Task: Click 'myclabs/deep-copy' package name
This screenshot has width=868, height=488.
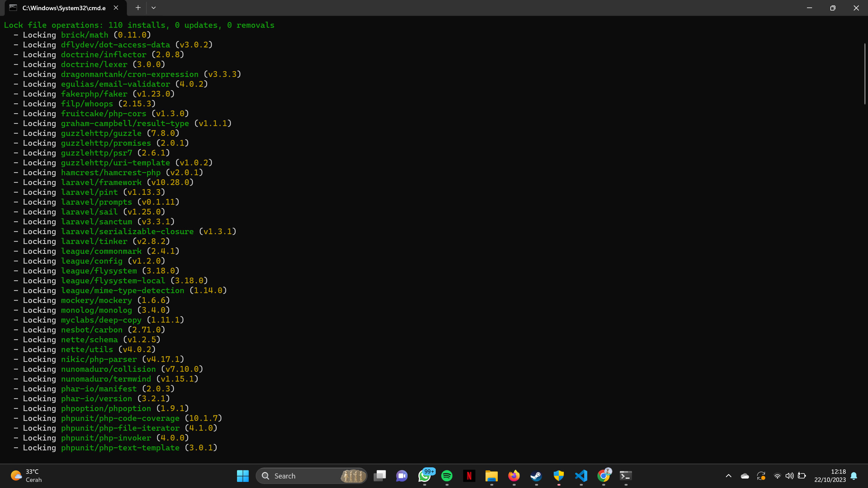Action: 101,320
